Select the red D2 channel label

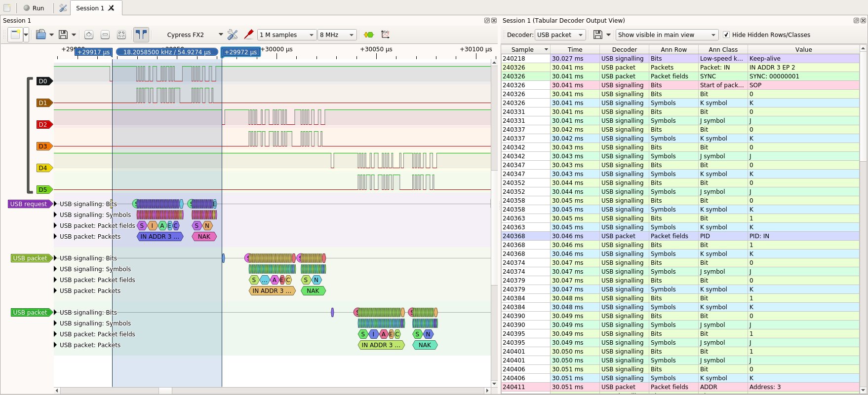(44, 124)
